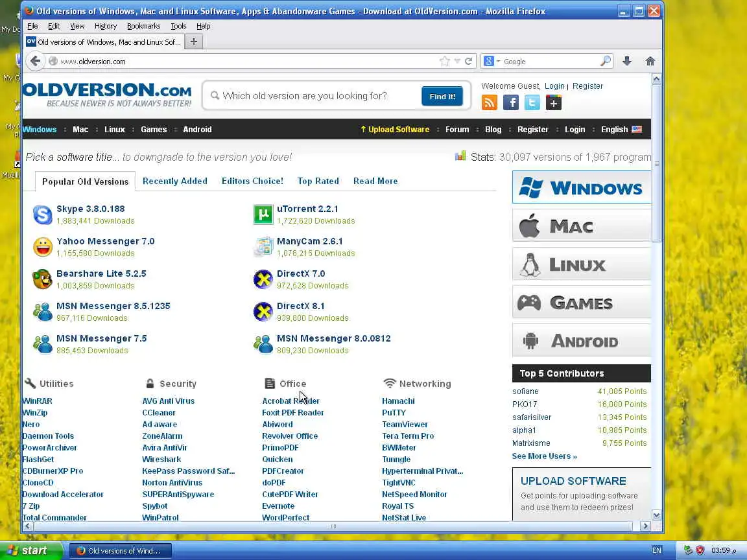Open the History menu
The height and width of the screenshot is (560, 747).
pyautogui.click(x=105, y=26)
